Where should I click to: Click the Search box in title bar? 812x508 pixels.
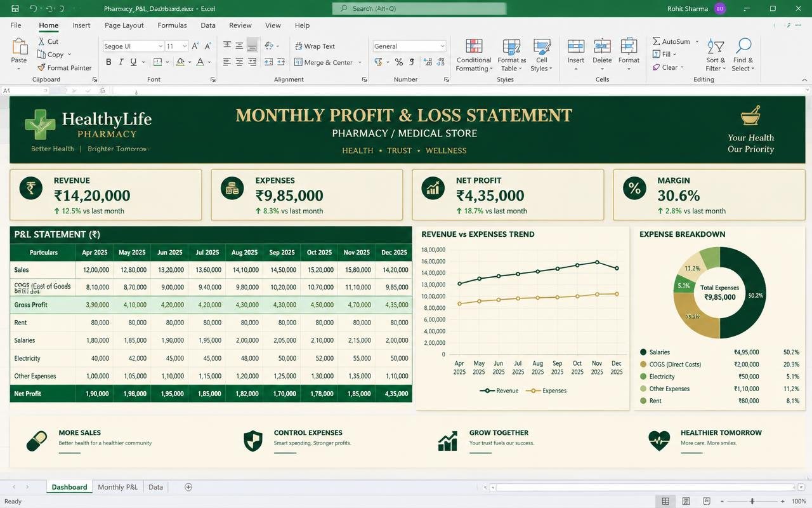coord(419,9)
